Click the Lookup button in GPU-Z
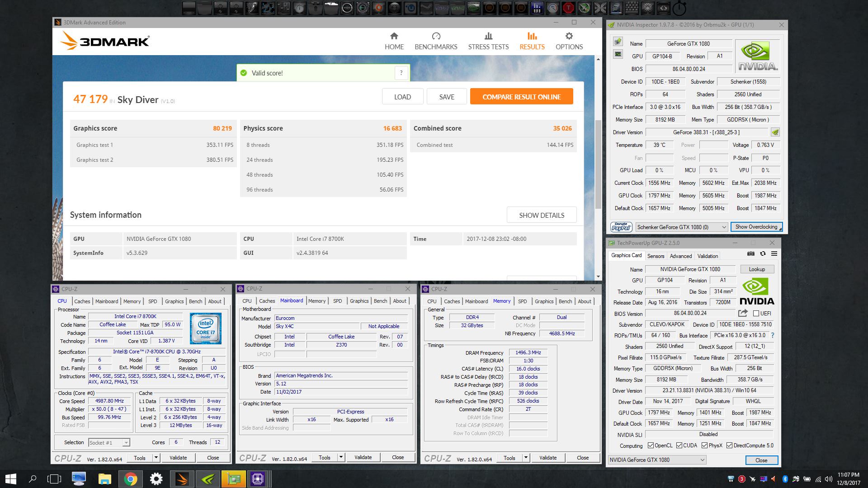868x488 pixels. pyautogui.click(x=757, y=269)
